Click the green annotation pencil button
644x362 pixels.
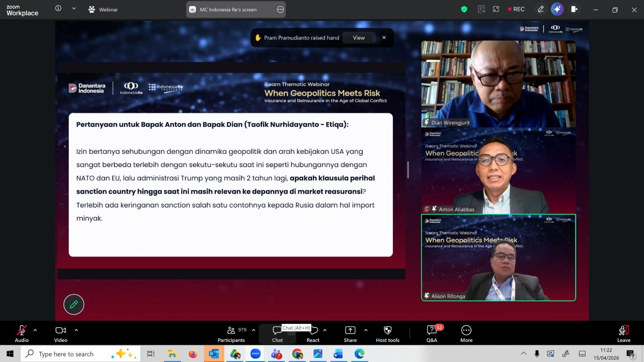click(74, 304)
